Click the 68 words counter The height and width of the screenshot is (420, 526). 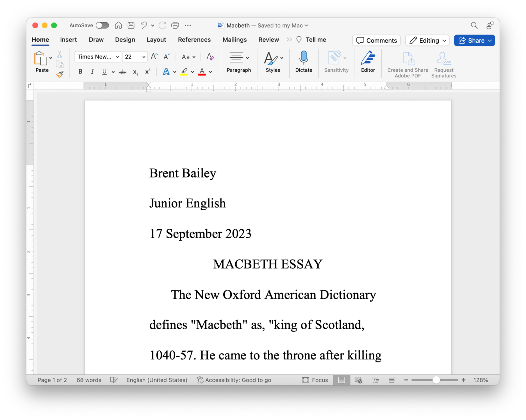click(x=89, y=380)
